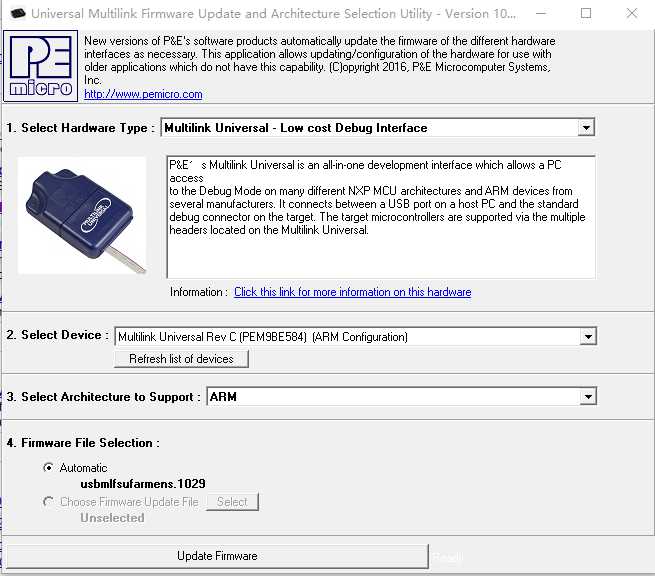Click the Select firmware file button

point(232,502)
